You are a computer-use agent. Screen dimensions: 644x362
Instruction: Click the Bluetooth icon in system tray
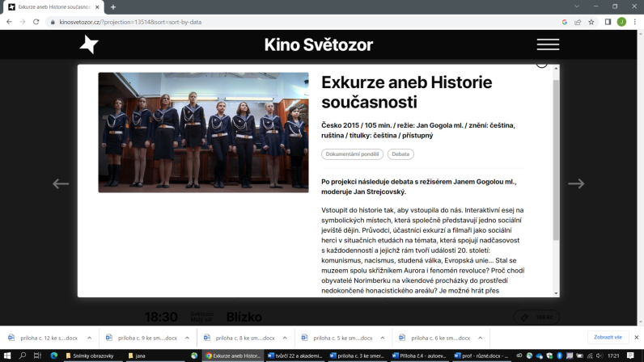point(559,356)
